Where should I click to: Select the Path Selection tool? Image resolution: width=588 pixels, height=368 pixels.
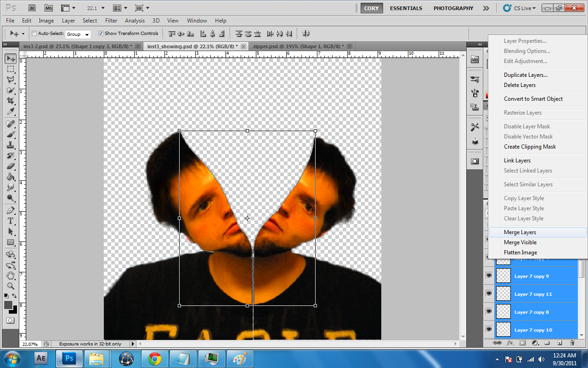(11, 231)
